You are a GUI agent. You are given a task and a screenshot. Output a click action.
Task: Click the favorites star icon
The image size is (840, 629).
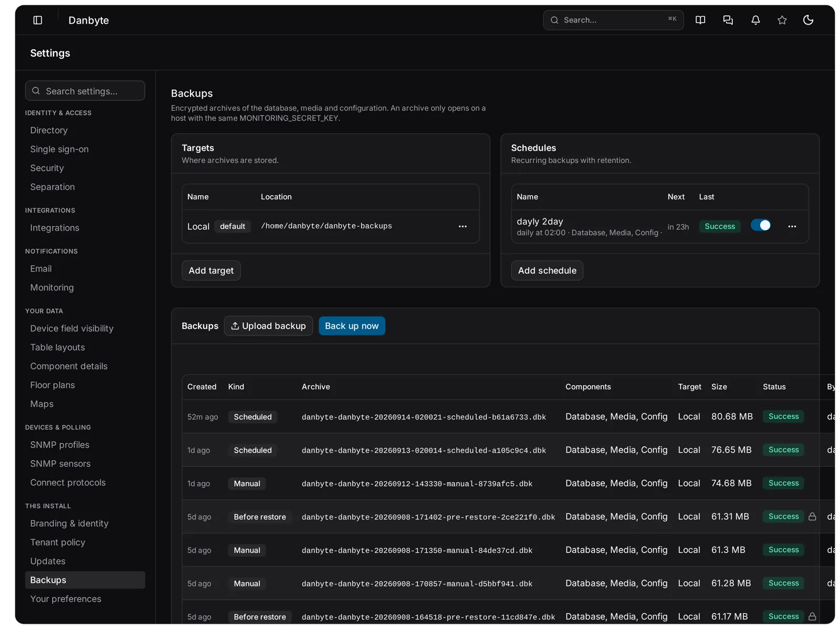(782, 20)
